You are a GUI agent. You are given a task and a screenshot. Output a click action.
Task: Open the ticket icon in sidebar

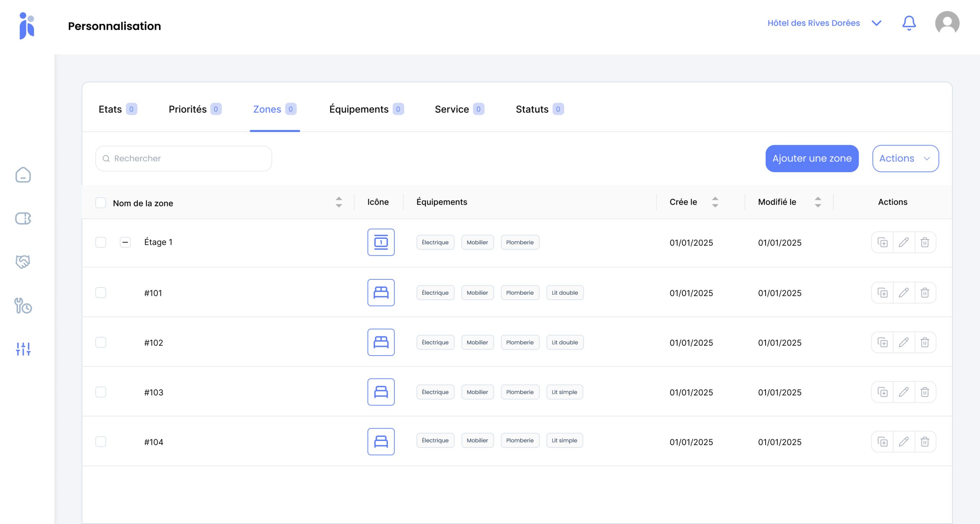coord(23,219)
